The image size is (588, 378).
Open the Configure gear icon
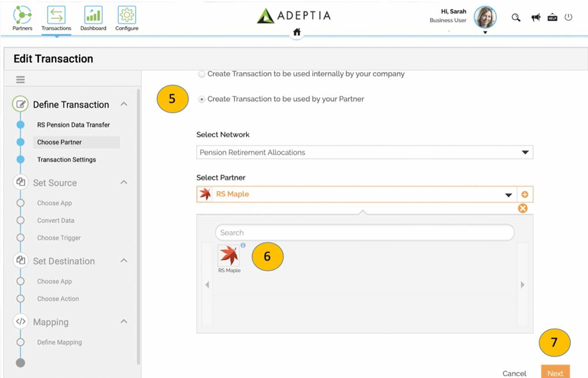127,15
